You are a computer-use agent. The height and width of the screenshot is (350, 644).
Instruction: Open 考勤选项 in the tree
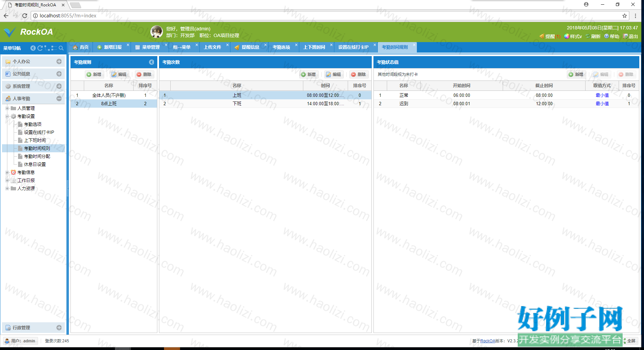pyautogui.click(x=33, y=124)
